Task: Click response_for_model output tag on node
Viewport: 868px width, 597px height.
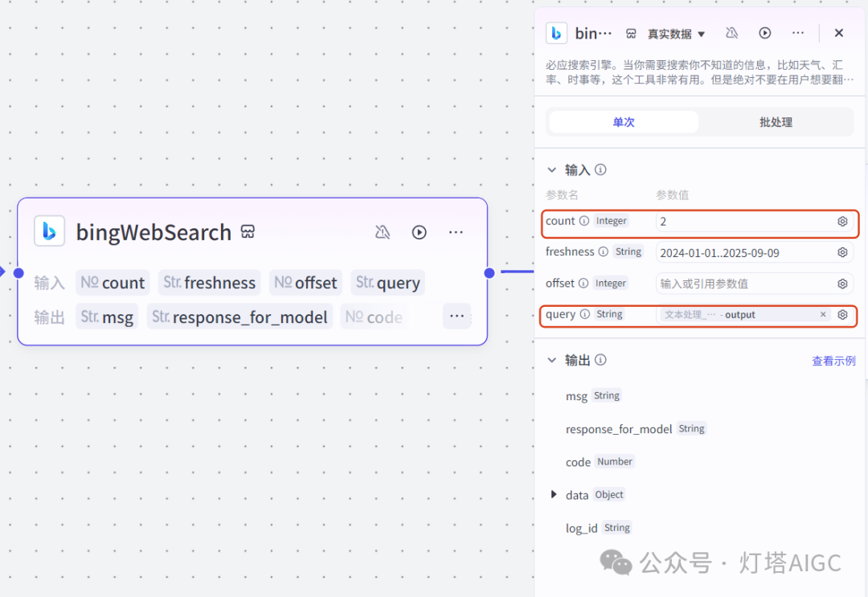Action: [x=240, y=317]
